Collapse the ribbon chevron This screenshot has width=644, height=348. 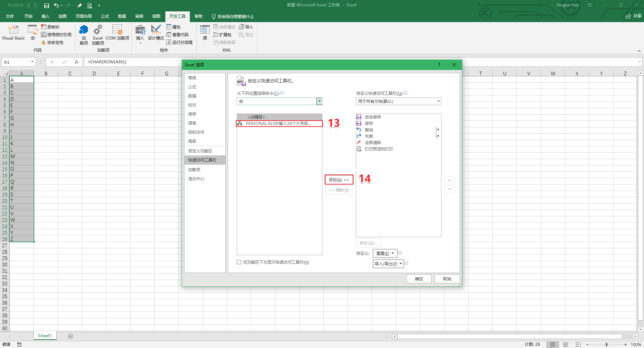pyautogui.click(x=639, y=51)
